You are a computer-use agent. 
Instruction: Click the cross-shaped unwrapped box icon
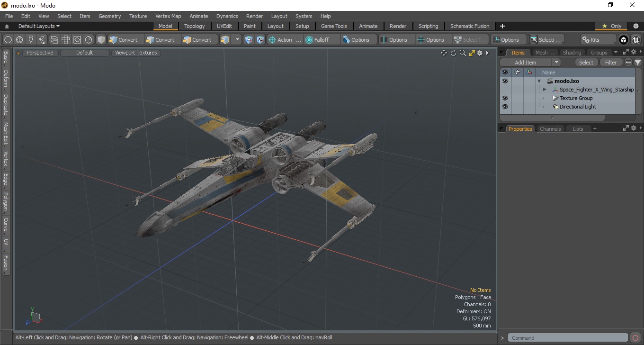click(x=65, y=40)
